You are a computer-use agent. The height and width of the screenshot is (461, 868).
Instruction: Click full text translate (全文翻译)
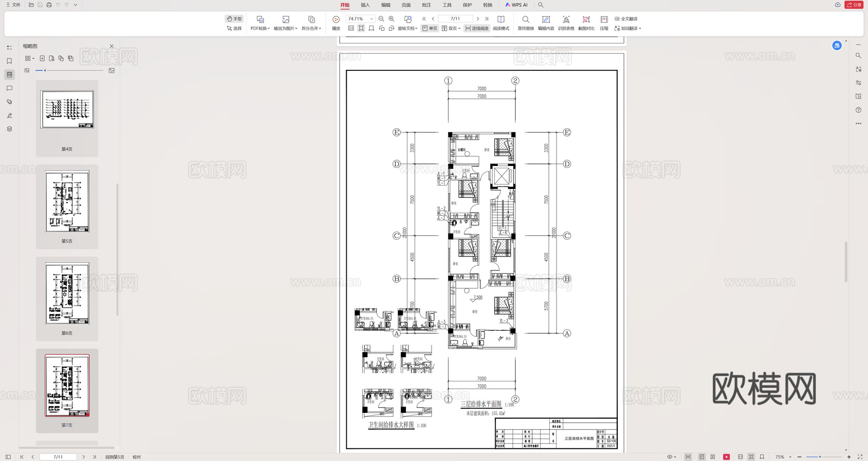point(626,19)
